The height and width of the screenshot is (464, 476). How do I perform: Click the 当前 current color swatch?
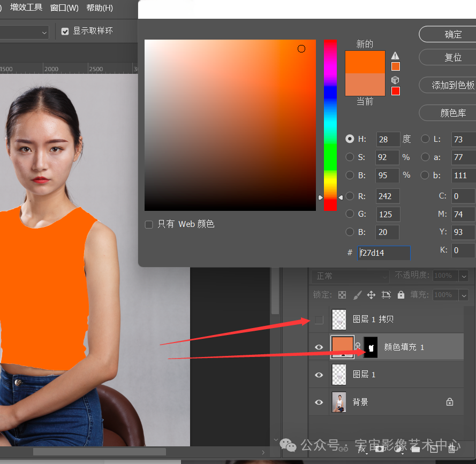coord(365,85)
